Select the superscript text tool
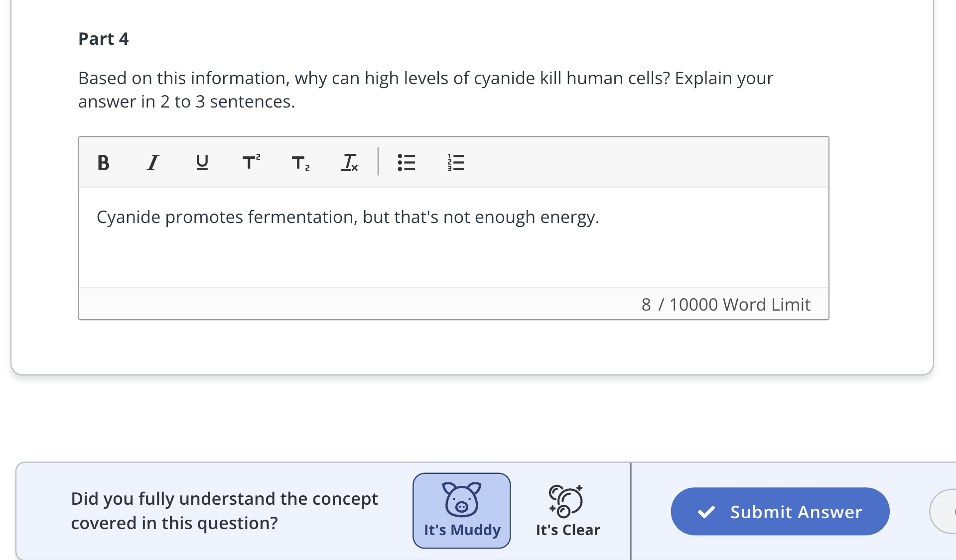 (x=251, y=162)
